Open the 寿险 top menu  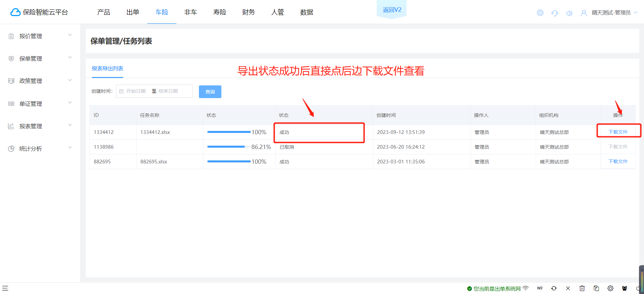coord(220,12)
